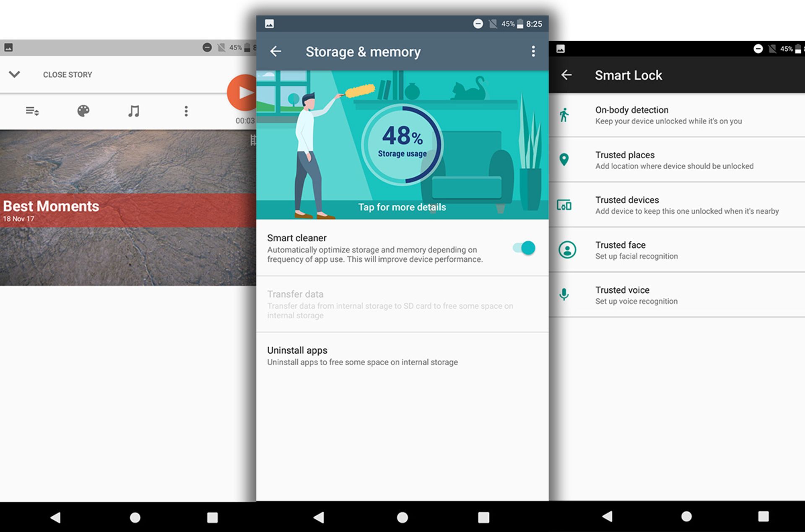This screenshot has width=805, height=532.
Task: Tap the orange play button
Action: click(242, 93)
